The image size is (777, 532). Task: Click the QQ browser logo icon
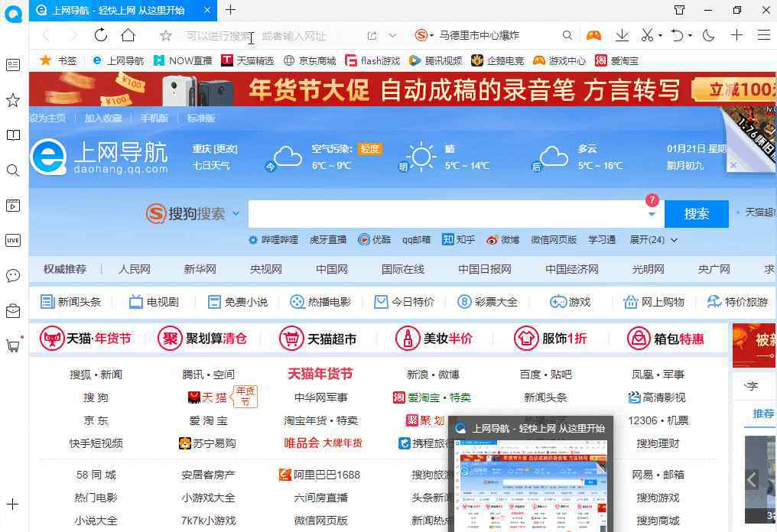click(13, 13)
